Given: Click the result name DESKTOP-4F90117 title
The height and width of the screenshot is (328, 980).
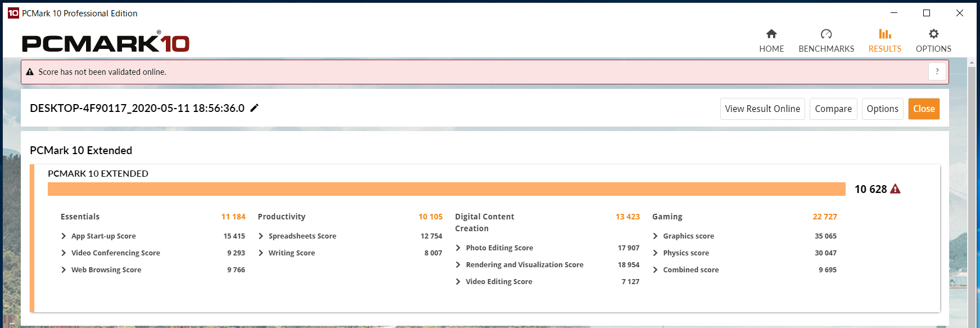Looking at the screenshot, I should pos(137,108).
